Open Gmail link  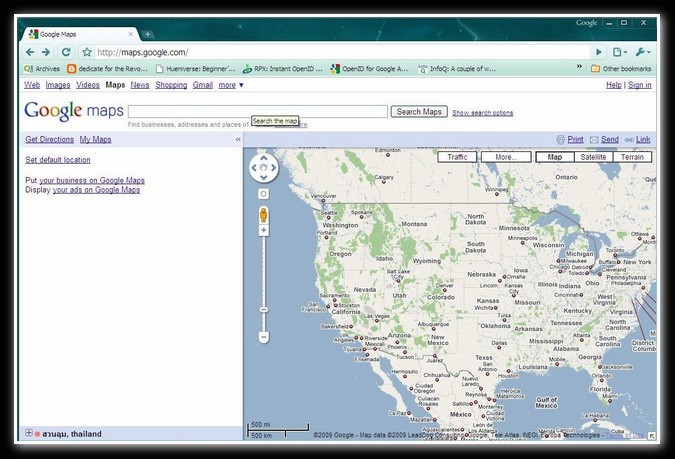(203, 85)
